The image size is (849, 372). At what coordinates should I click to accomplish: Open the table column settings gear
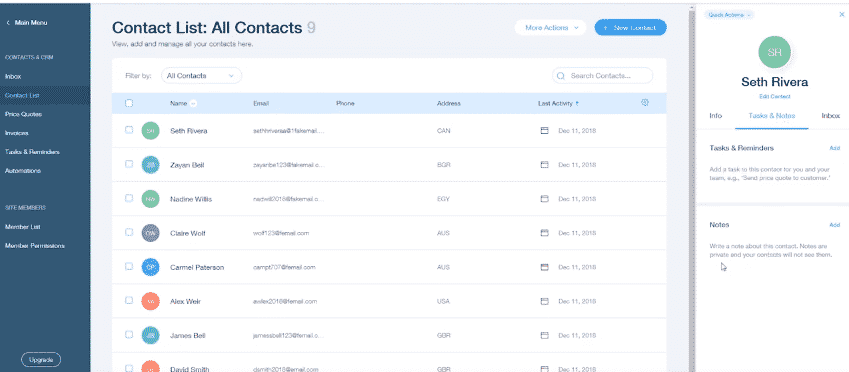tap(645, 102)
